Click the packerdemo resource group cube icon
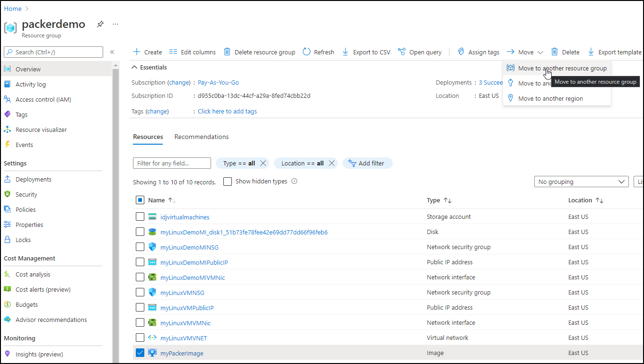Viewport: 644px width, 364px height. click(x=10, y=27)
